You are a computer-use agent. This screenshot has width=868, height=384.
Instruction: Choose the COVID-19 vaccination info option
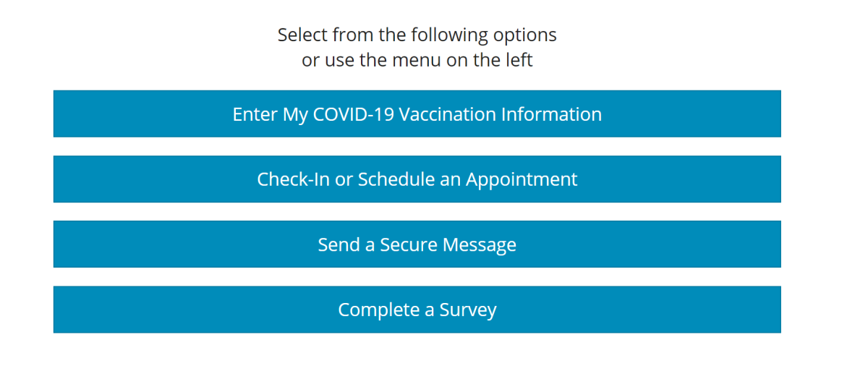[417, 114]
